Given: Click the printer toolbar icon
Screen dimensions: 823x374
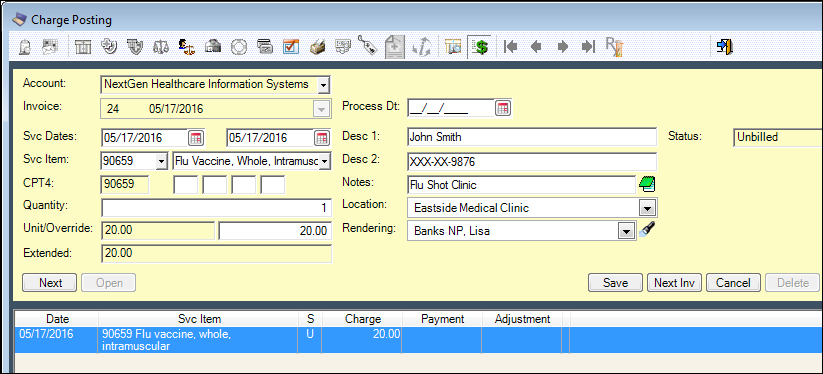Looking at the screenshot, I should coord(318,47).
